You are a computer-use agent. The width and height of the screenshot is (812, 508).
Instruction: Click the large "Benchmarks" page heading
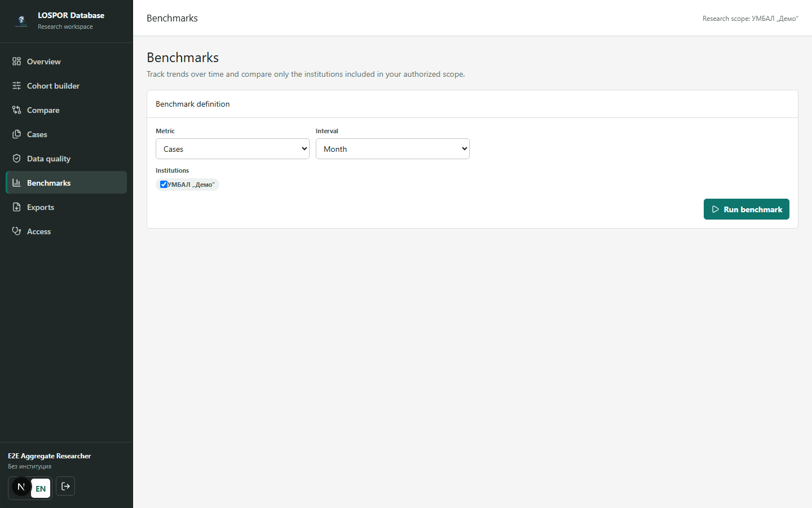click(x=183, y=58)
